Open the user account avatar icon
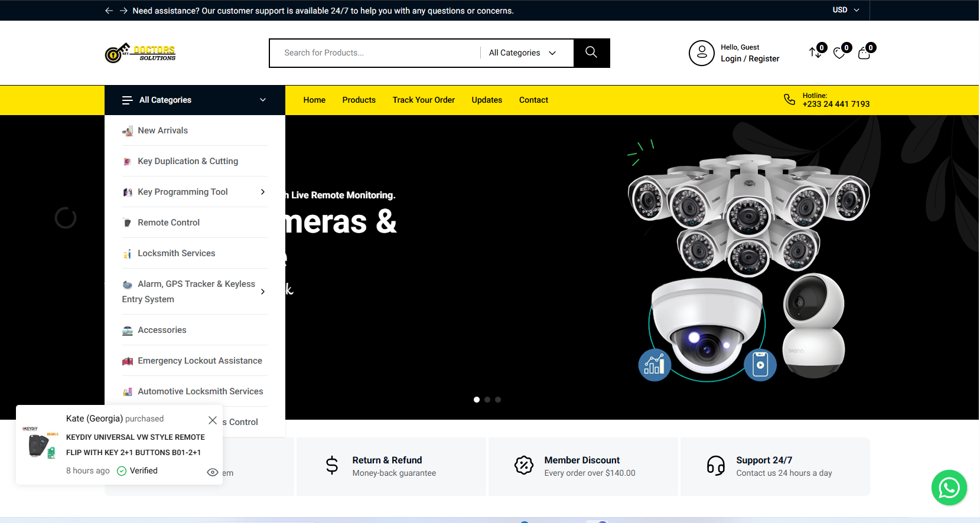The image size is (980, 523). (x=702, y=53)
